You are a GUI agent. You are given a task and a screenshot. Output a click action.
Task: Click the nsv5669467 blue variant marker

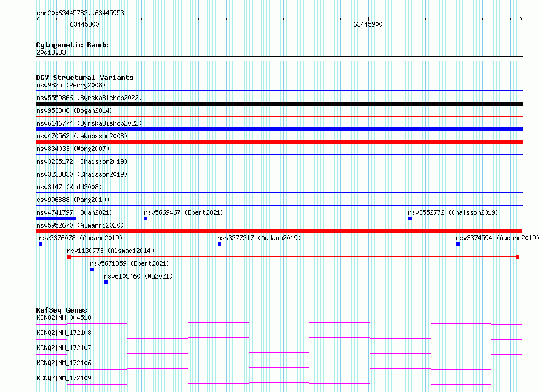[146, 218]
